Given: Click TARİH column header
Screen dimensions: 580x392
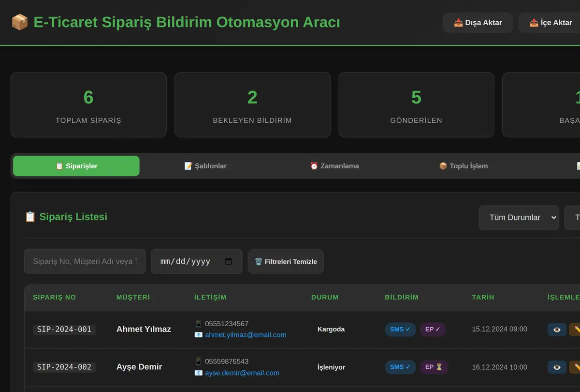Looking at the screenshot, I should 483,297.
